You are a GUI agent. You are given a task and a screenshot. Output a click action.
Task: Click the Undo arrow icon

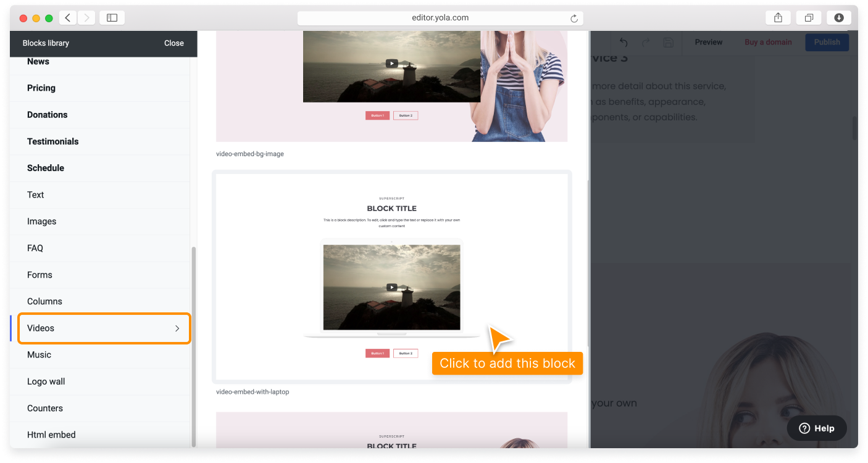(623, 42)
